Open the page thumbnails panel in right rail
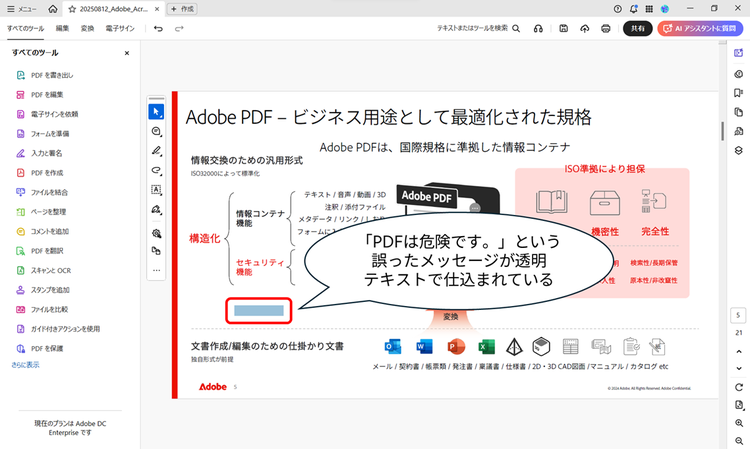The height and width of the screenshot is (449, 750). (x=739, y=112)
